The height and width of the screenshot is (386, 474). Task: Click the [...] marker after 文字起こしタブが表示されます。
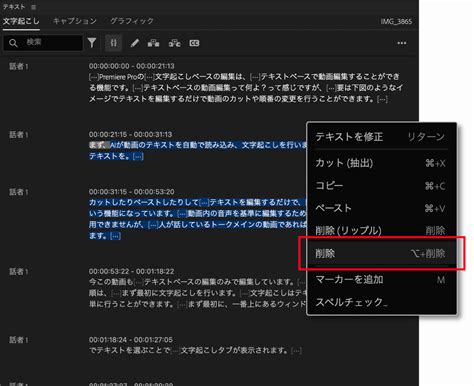[296, 351]
